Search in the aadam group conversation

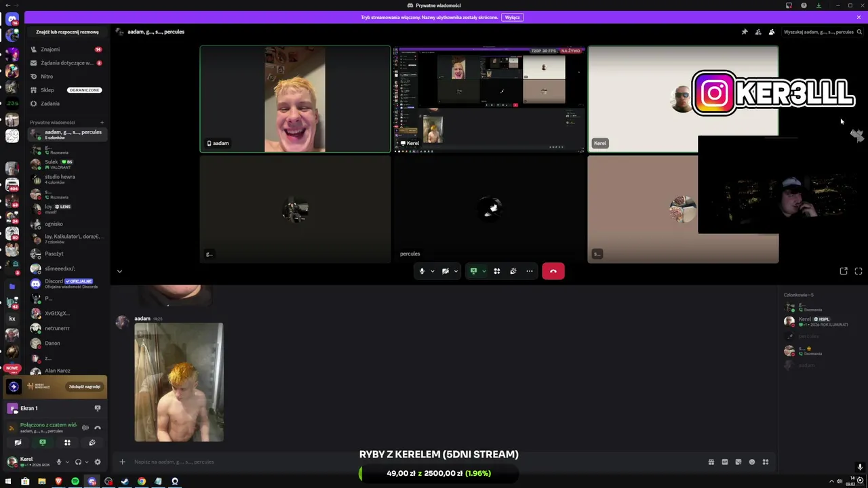pyautogui.click(x=822, y=32)
